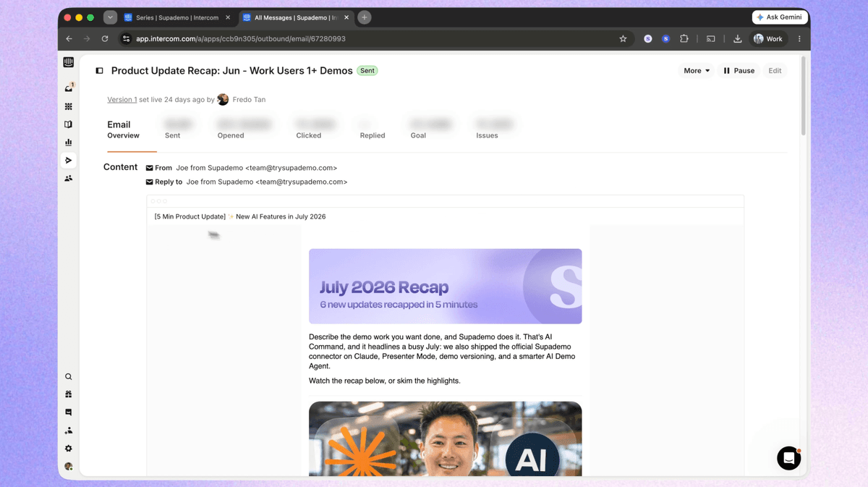Open the Version 1 link

(x=122, y=100)
